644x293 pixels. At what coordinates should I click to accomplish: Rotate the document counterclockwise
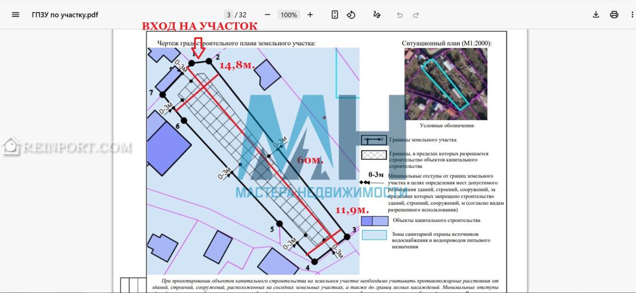click(351, 15)
